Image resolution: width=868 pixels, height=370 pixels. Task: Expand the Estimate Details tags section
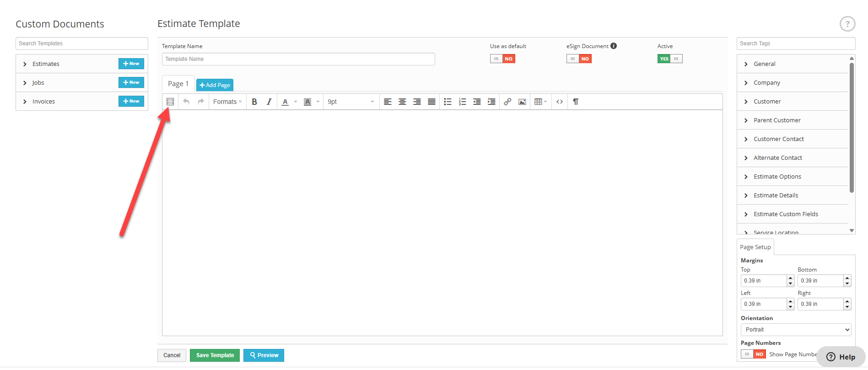(793, 195)
